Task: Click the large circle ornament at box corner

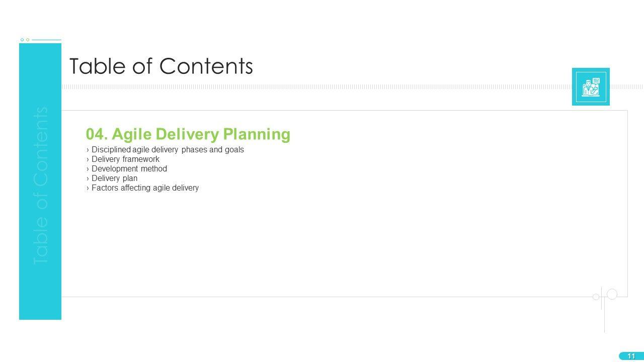Action: click(x=612, y=294)
